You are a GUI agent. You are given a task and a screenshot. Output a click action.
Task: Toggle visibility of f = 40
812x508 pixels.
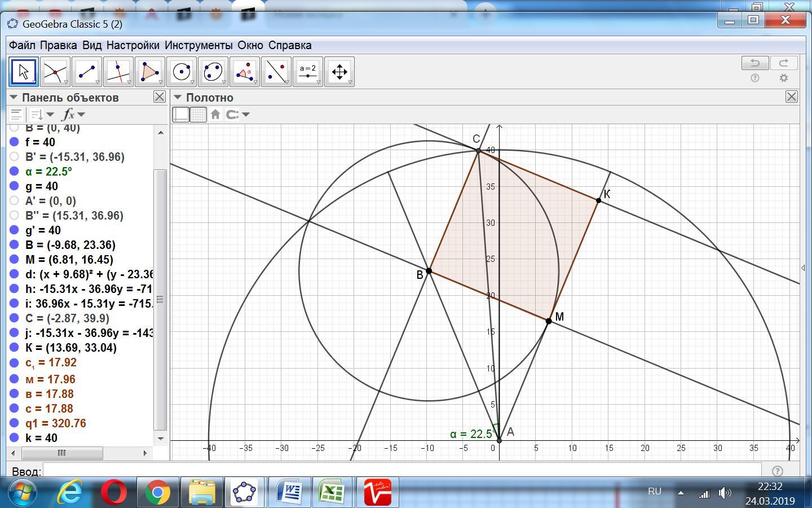15,142
